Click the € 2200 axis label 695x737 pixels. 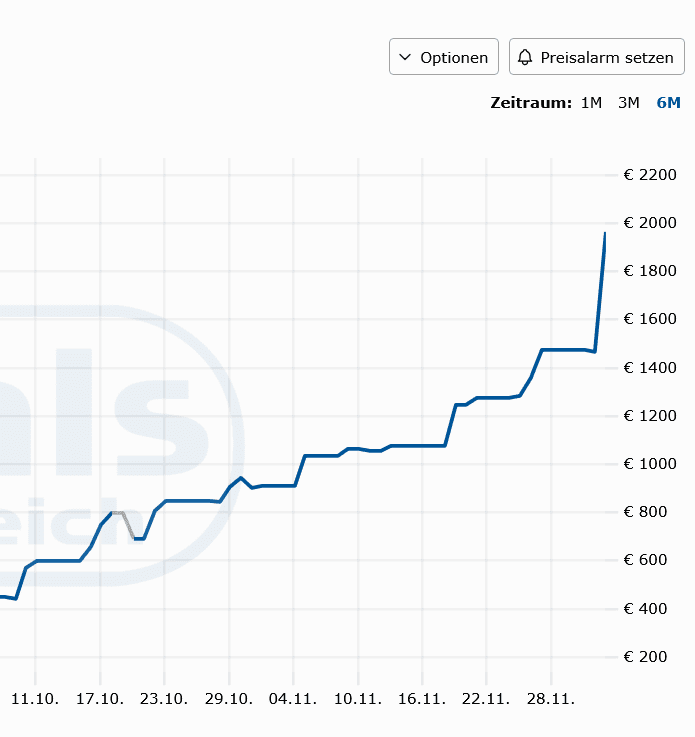tap(650, 175)
